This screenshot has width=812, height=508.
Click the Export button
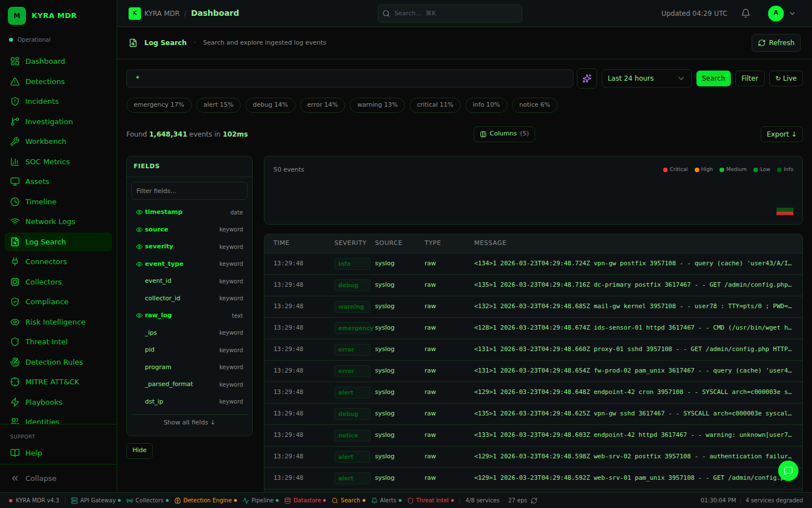[781, 134]
